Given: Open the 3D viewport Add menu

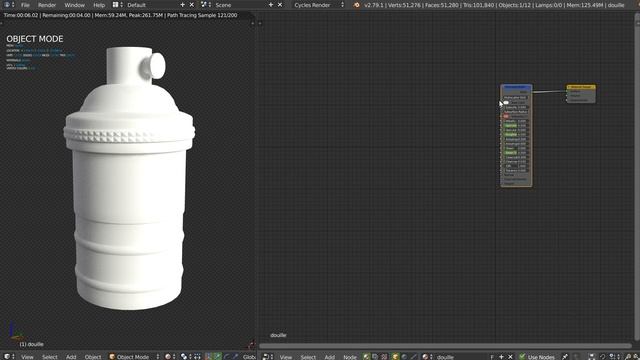Looking at the screenshot, I should point(71,357).
